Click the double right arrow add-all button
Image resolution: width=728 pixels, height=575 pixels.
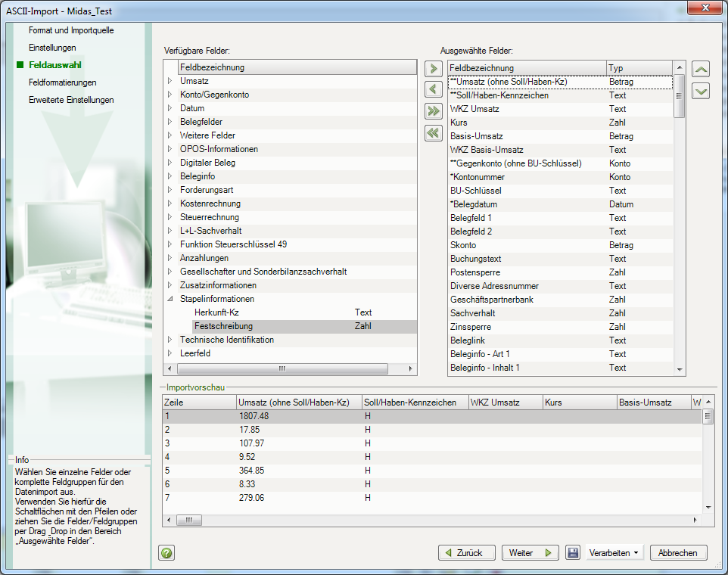(x=434, y=111)
